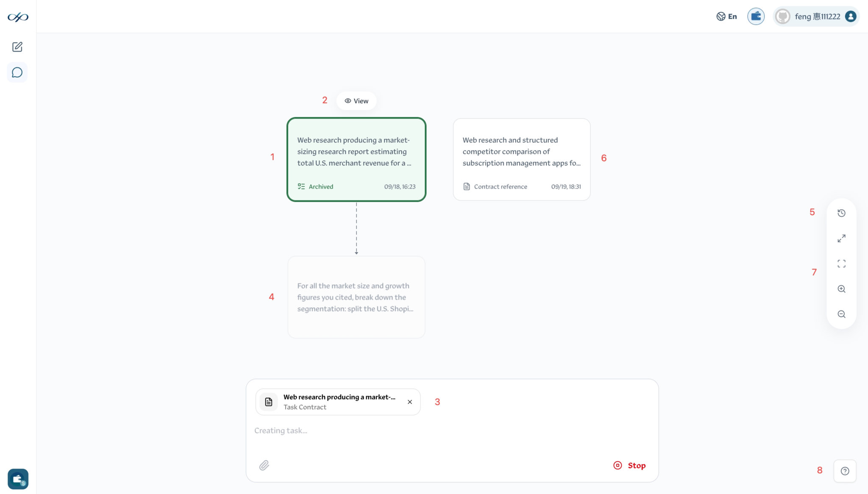Zoom out on the canvas
868x494 pixels.
pos(842,314)
